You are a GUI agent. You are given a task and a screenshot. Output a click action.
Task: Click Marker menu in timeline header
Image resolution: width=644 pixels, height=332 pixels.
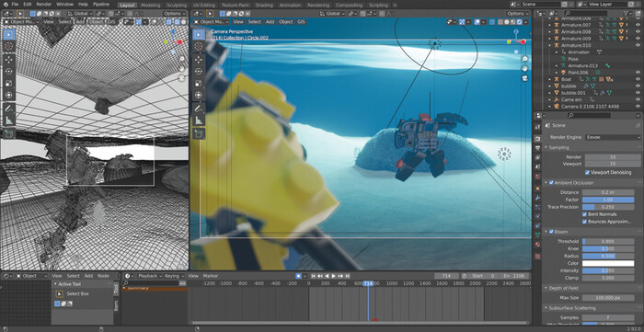click(x=211, y=276)
